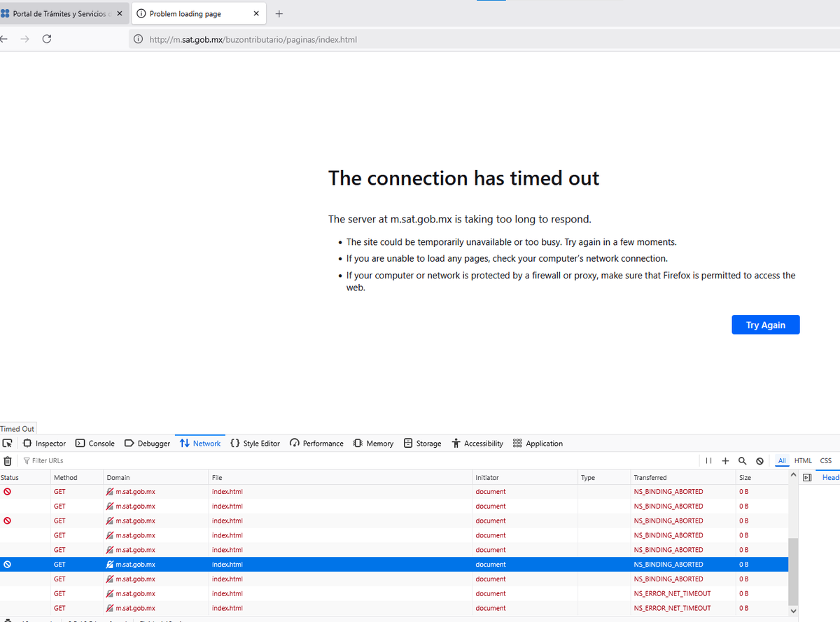Open the Headers tab in details pane
840x622 pixels.
(830, 478)
